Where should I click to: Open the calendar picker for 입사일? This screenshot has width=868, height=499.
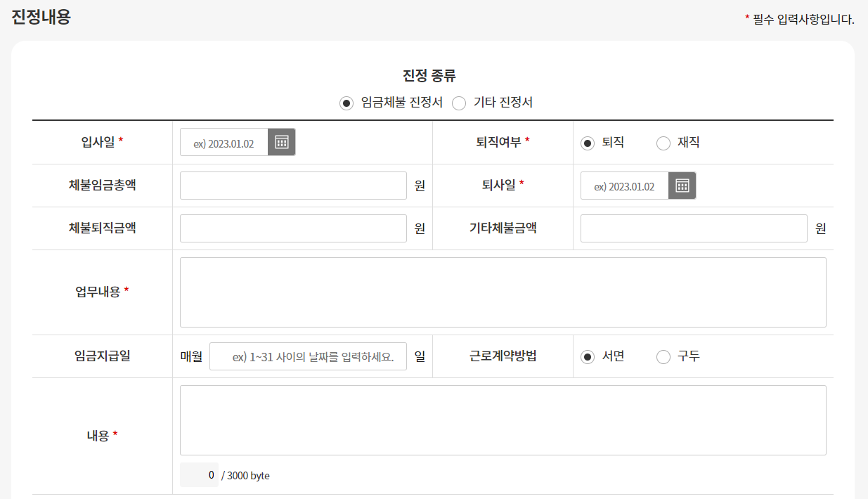(280, 141)
